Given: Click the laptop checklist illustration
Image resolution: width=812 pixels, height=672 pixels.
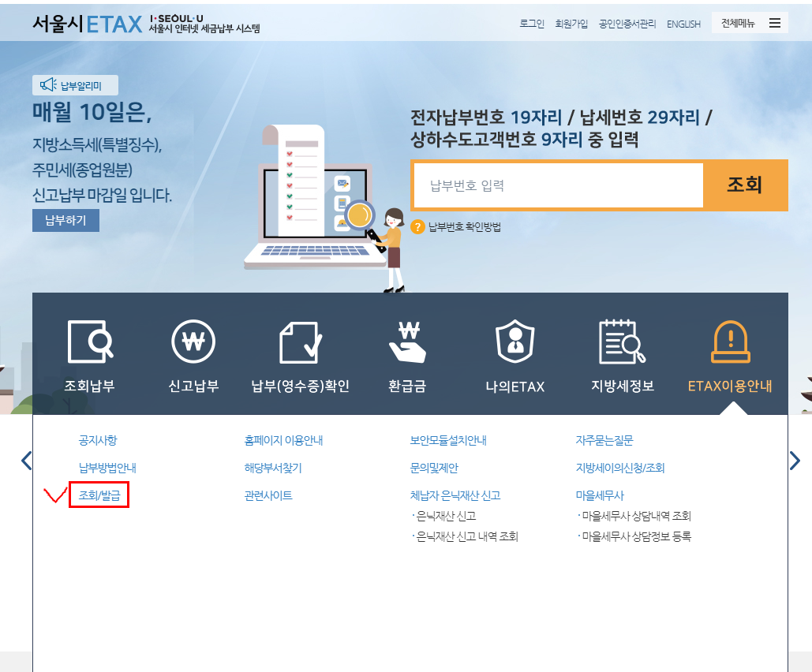Looking at the screenshot, I should (x=324, y=207).
